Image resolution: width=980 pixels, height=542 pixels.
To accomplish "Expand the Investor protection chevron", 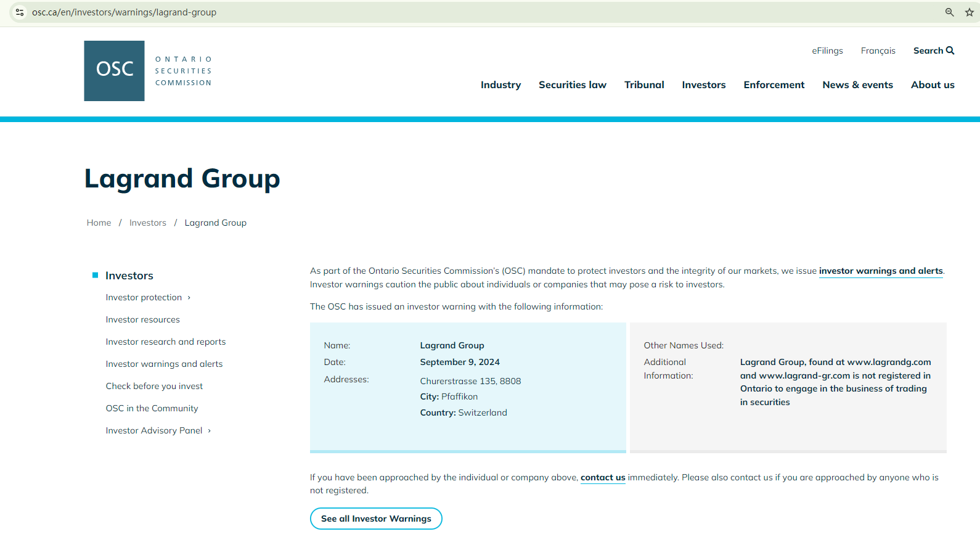I will 189,298.
